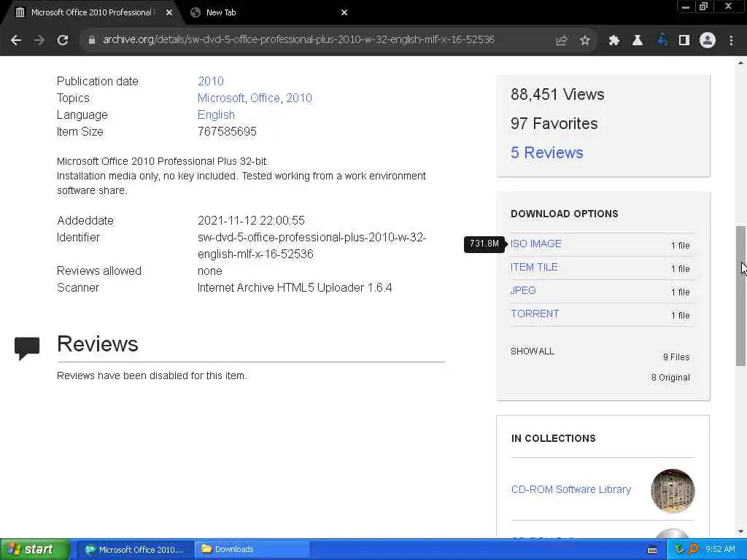Open the 9 Files listing
The image size is (747, 560).
(676, 357)
